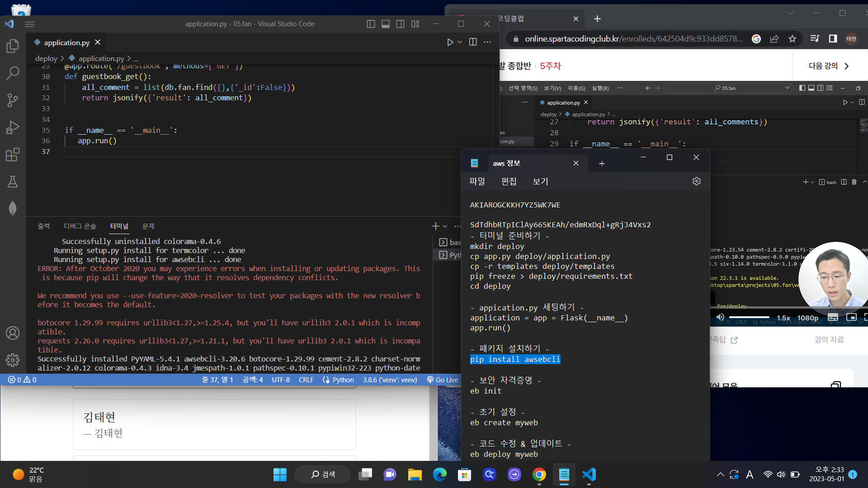Open Chrome's tab search chevron

tap(791, 13)
